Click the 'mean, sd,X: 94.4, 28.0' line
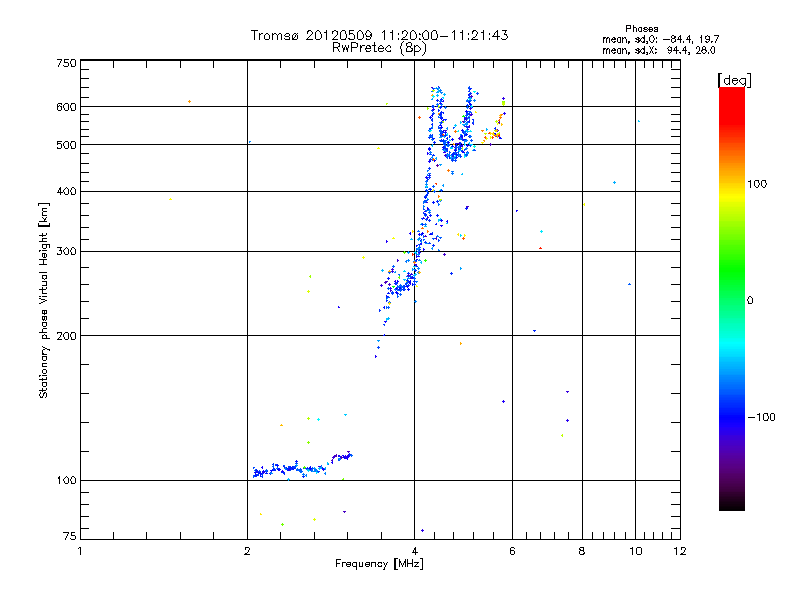The height and width of the screenshot is (600, 800). tap(659, 50)
